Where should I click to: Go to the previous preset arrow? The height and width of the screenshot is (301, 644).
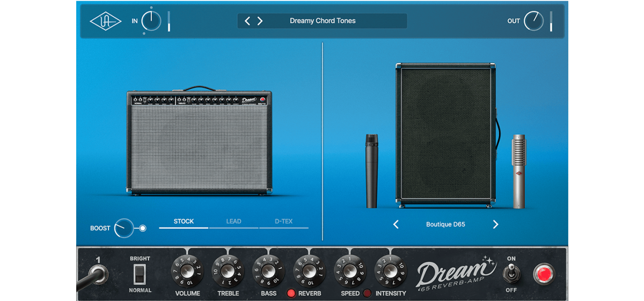point(247,21)
